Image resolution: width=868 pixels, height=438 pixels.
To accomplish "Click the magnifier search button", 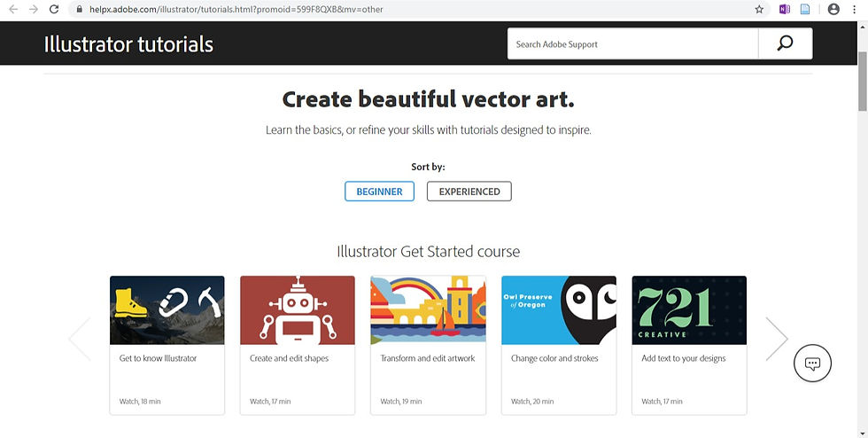I will pyautogui.click(x=785, y=43).
